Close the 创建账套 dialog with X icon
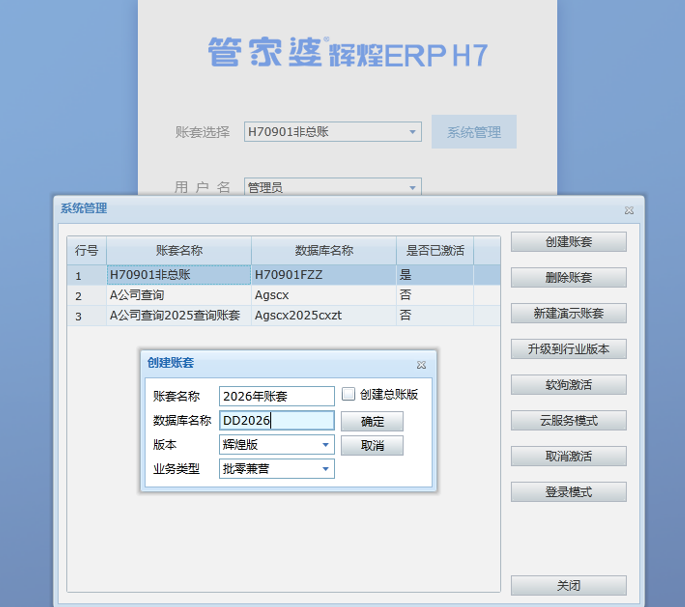The height and width of the screenshot is (607, 685). (421, 365)
